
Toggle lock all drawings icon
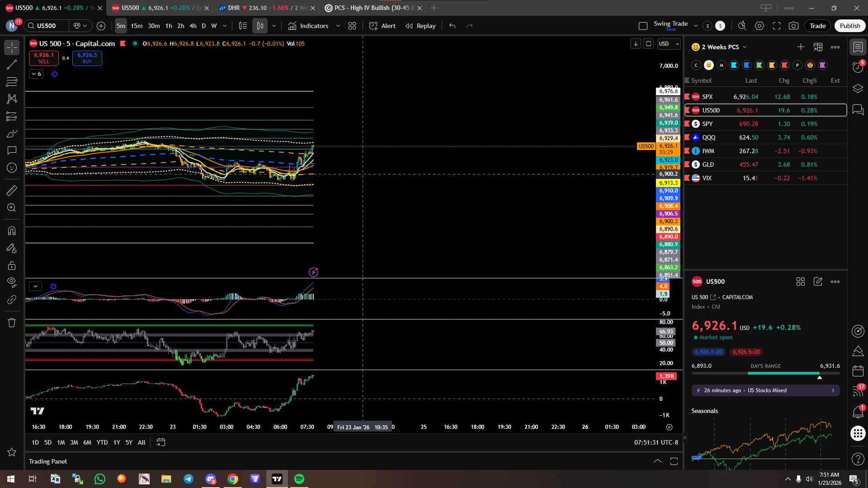[x=12, y=265]
